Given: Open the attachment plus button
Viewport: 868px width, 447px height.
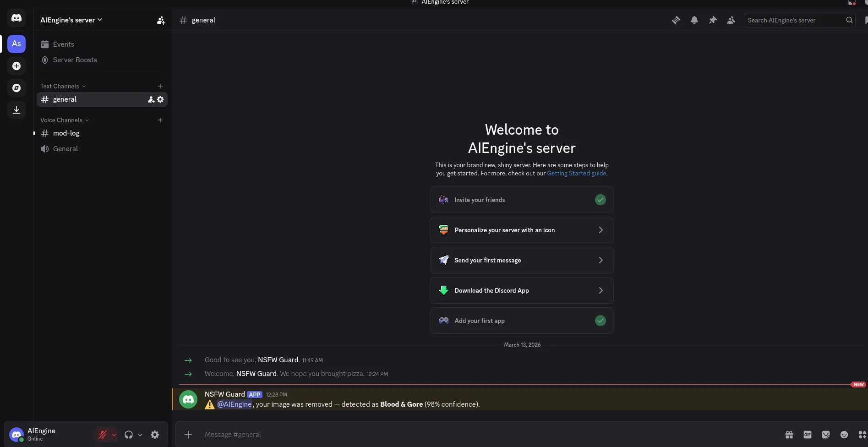Looking at the screenshot, I should (x=188, y=435).
